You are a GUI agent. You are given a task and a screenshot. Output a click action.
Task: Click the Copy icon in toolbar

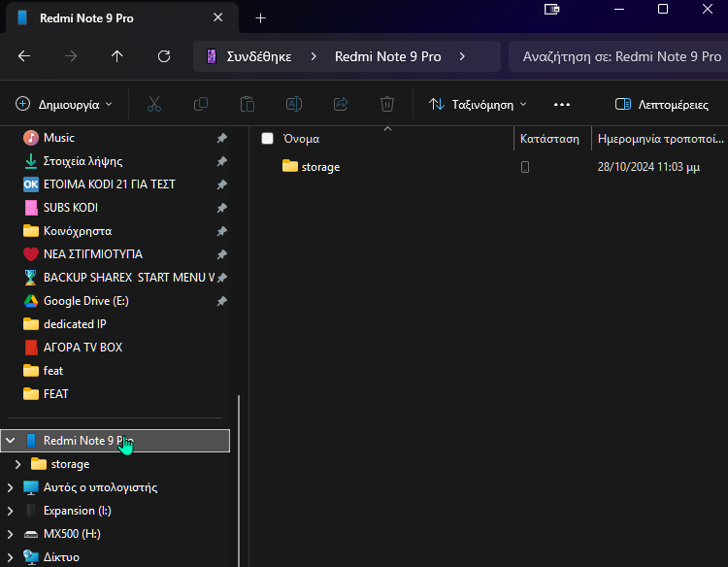click(x=201, y=105)
